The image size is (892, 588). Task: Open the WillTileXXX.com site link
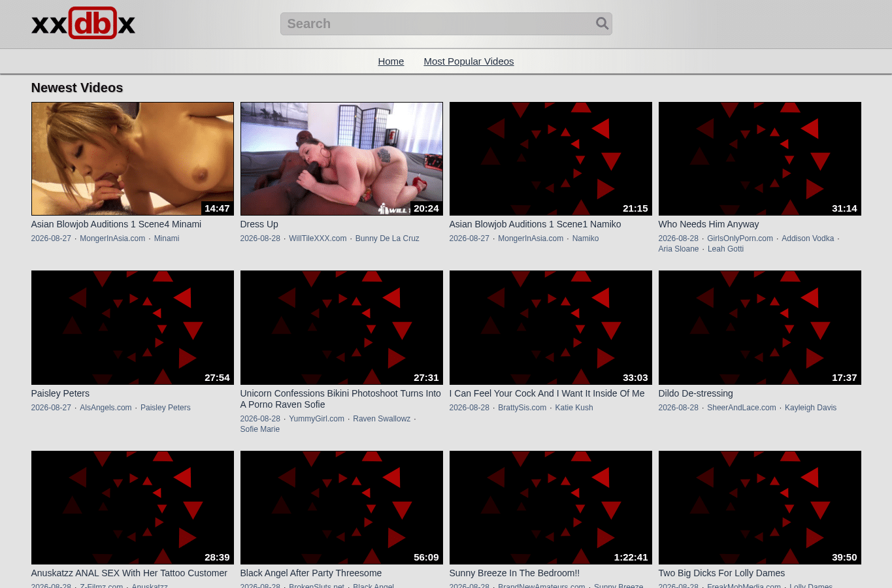(318, 238)
